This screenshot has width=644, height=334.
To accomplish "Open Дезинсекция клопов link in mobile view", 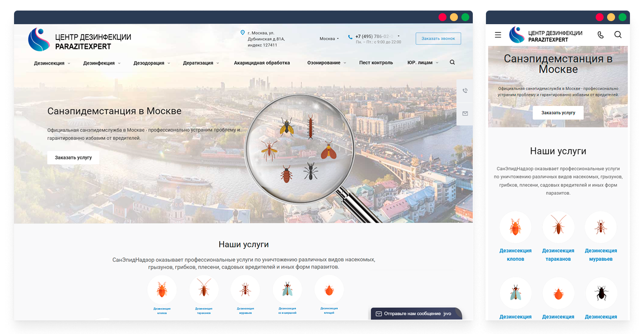I will [515, 255].
